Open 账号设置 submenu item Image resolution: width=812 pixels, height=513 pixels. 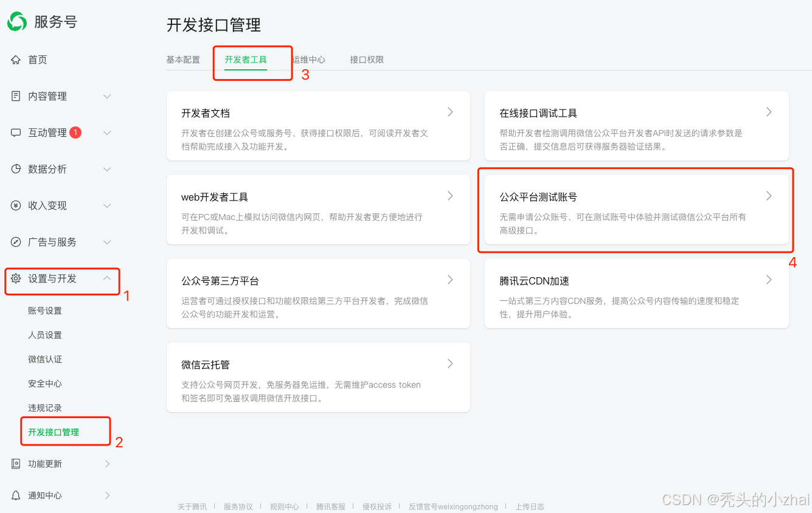[x=45, y=311]
